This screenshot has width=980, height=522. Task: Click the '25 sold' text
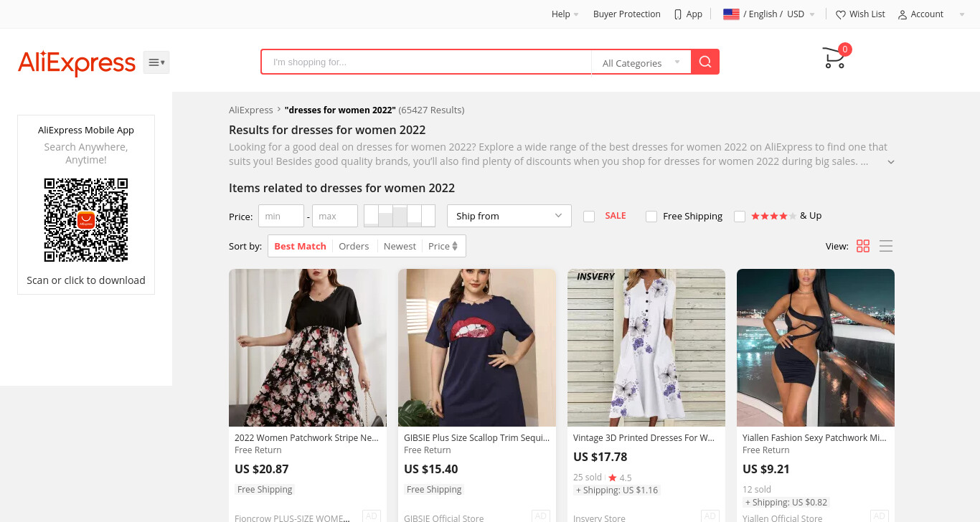pyautogui.click(x=588, y=478)
